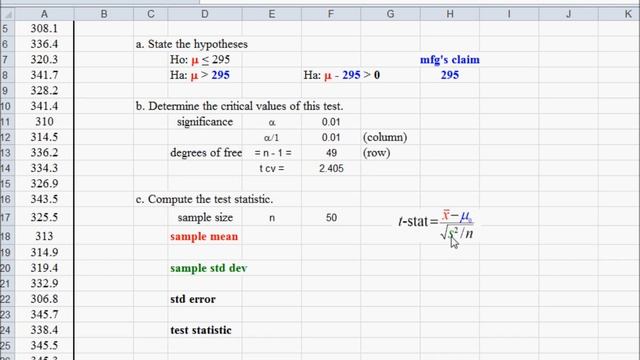Click cell containing 345.7
The image size is (640, 360).
[44, 315]
